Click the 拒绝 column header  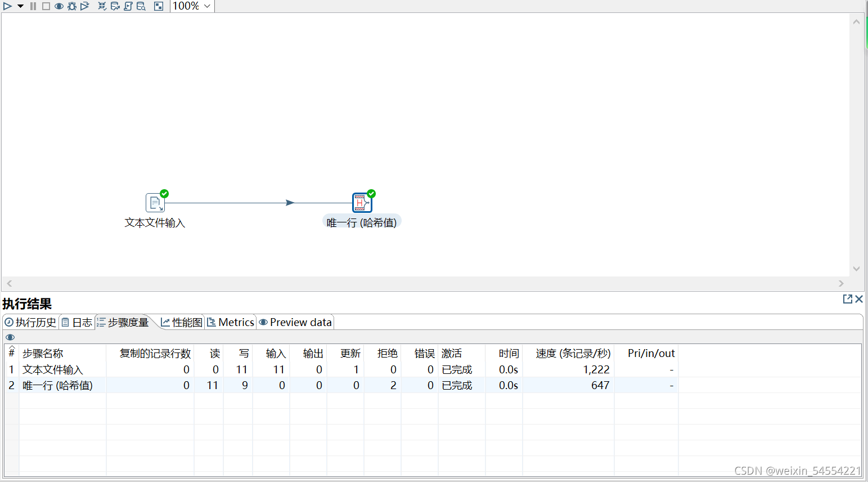click(x=383, y=354)
